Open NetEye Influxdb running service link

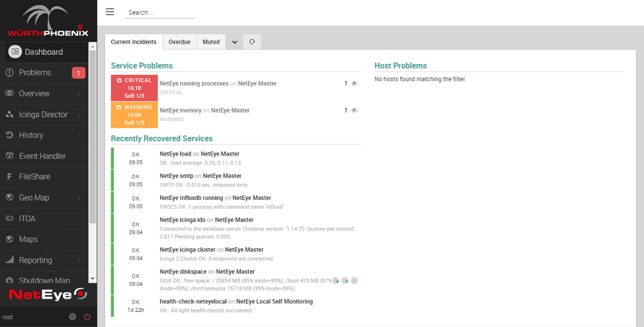point(191,198)
